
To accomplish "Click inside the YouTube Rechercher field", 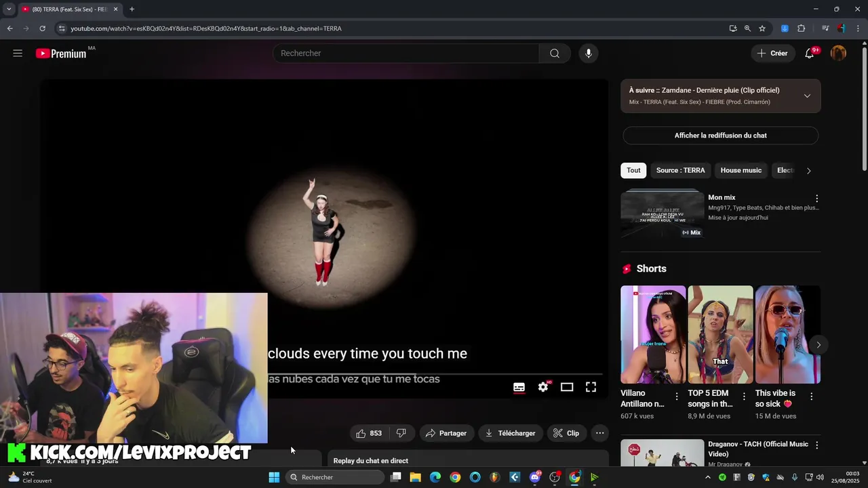I will [x=406, y=54].
